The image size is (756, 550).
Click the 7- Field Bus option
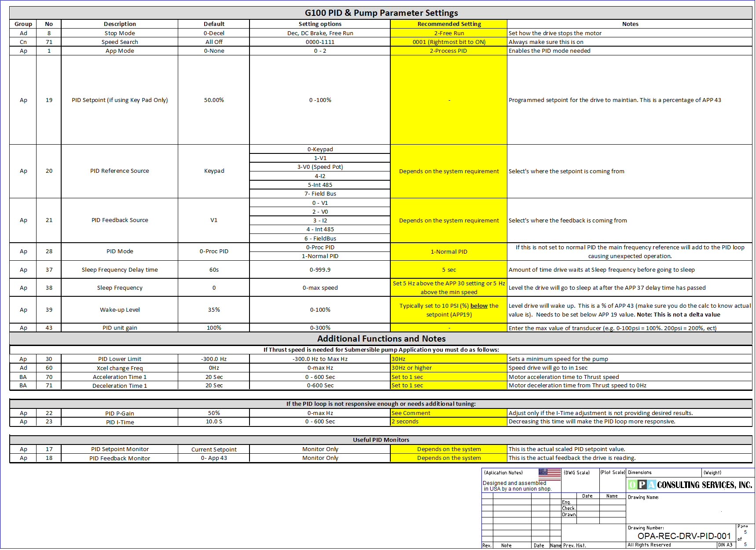(320, 194)
